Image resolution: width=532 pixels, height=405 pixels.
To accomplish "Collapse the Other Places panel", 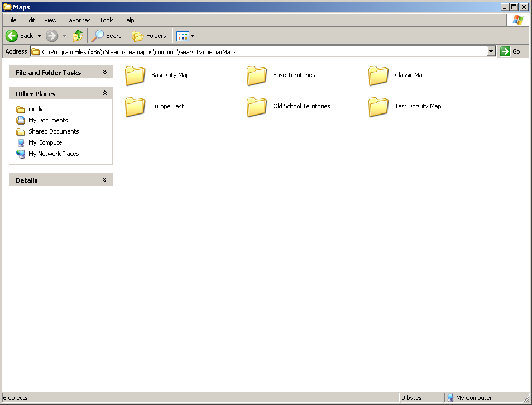I will [x=104, y=93].
